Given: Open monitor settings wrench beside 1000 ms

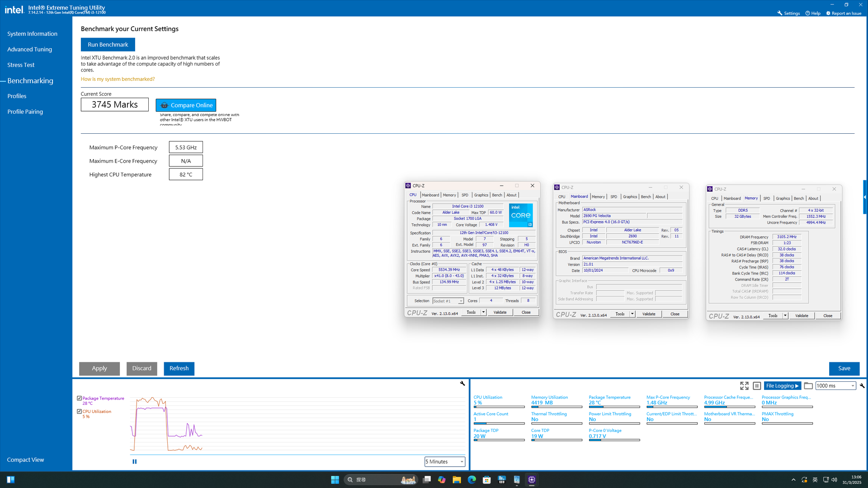Looking at the screenshot, I should [x=862, y=386].
